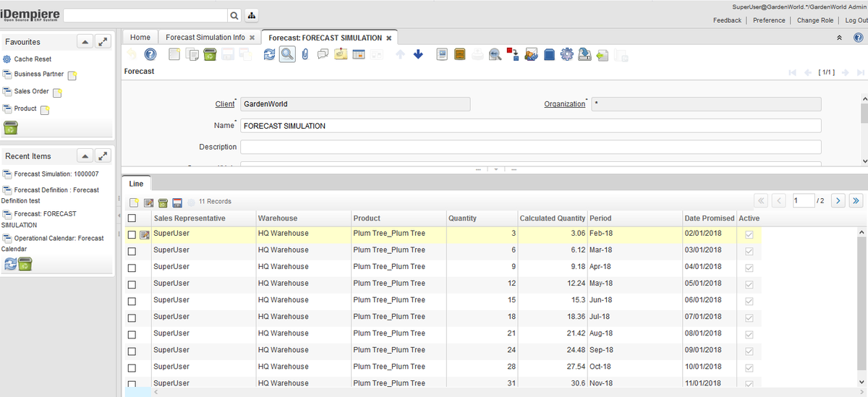
Task: Open the Process gear toolbar icon
Action: pyautogui.click(x=566, y=54)
